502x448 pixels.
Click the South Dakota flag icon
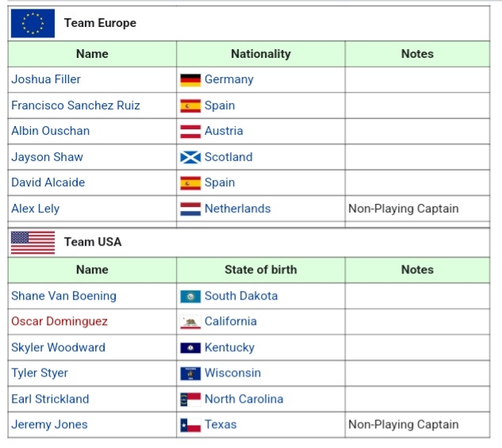coord(190,297)
